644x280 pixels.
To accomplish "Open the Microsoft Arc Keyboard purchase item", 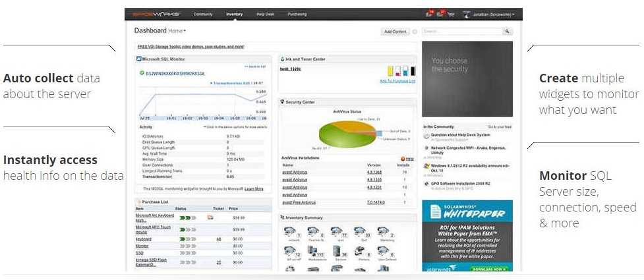I will pos(155,217).
